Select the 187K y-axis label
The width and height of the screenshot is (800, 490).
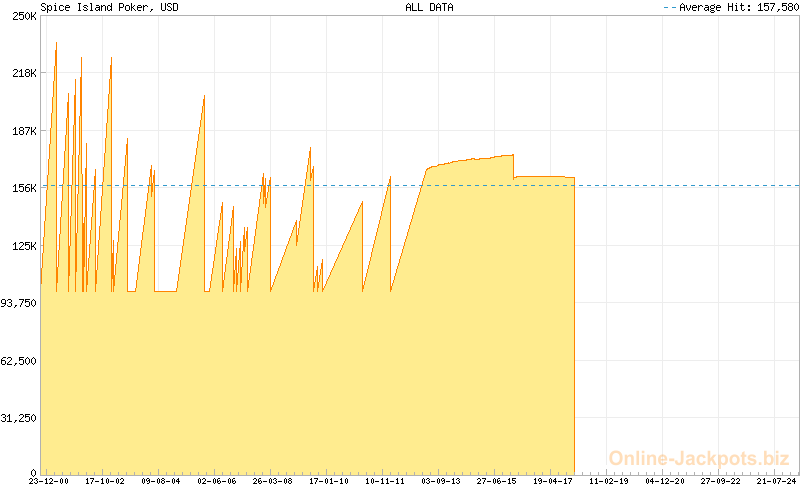tap(24, 131)
